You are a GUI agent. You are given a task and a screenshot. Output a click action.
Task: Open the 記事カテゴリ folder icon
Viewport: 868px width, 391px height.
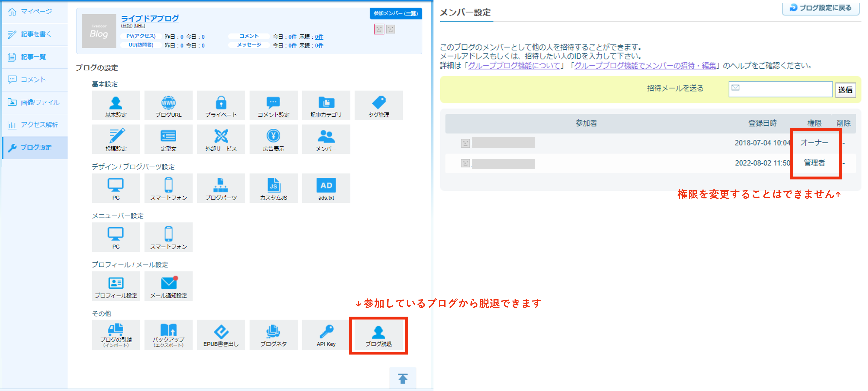[326, 105]
